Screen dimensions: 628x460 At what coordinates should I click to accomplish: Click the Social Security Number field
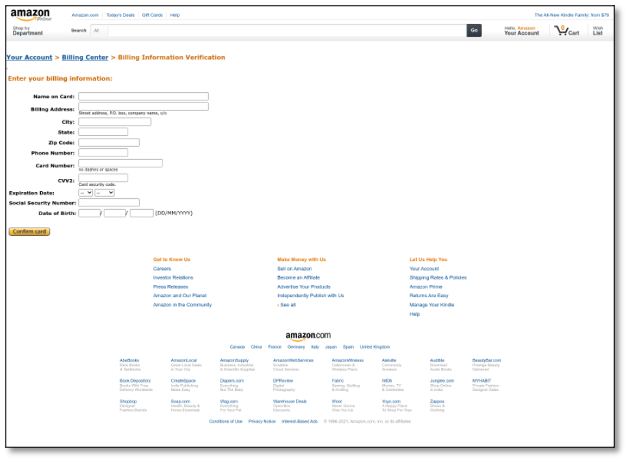point(109,203)
